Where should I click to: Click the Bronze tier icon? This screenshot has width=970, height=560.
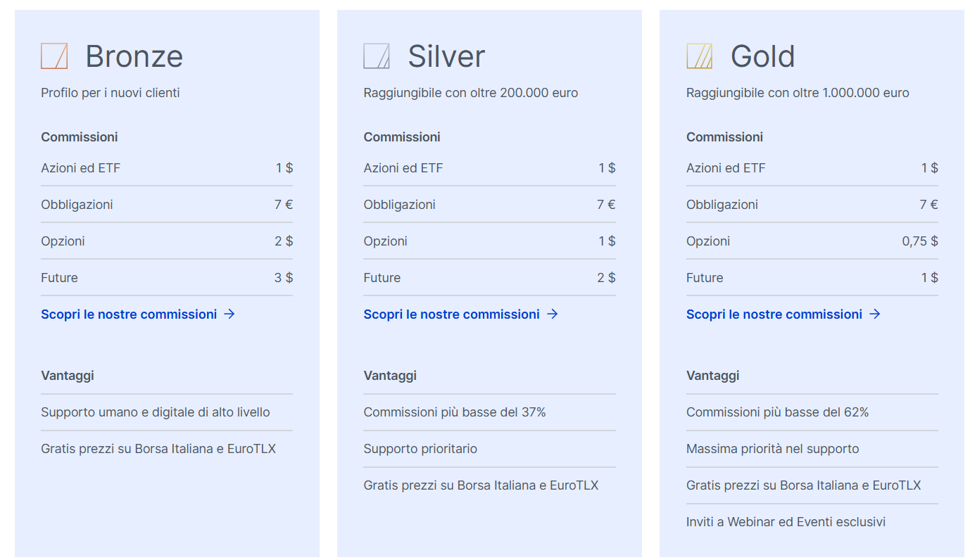pos(54,56)
